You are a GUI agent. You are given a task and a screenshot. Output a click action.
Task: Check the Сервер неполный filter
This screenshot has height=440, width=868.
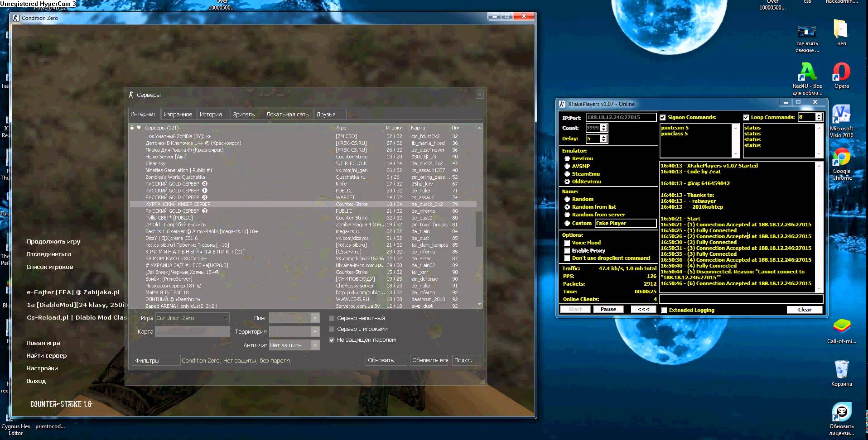332,318
